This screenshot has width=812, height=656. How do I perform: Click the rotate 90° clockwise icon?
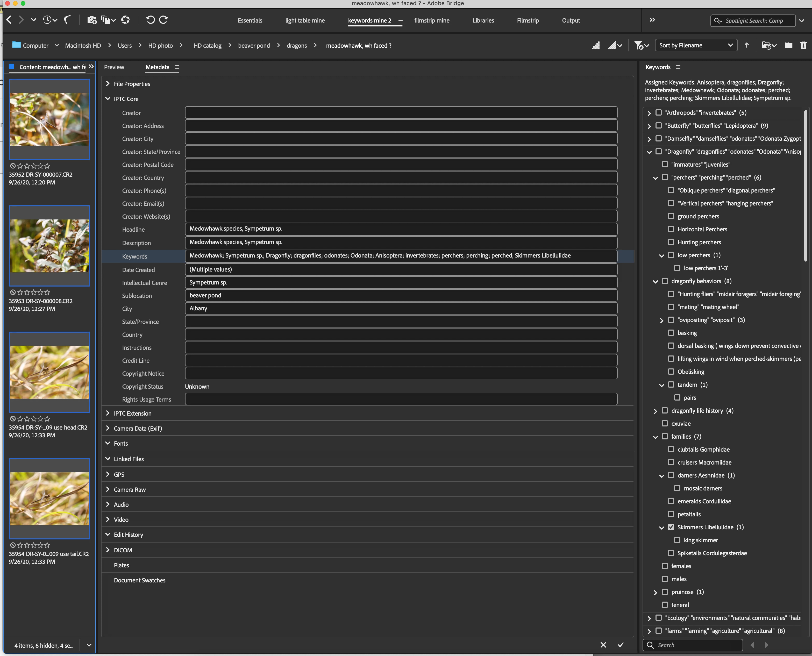point(163,20)
